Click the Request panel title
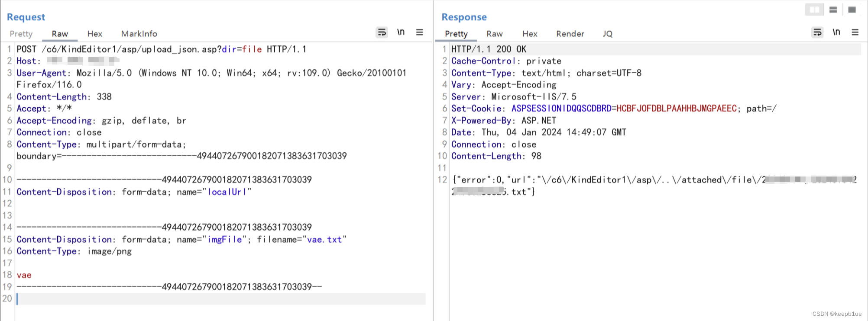This screenshot has width=868, height=321. pyautogui.click(x=26, y=17)
